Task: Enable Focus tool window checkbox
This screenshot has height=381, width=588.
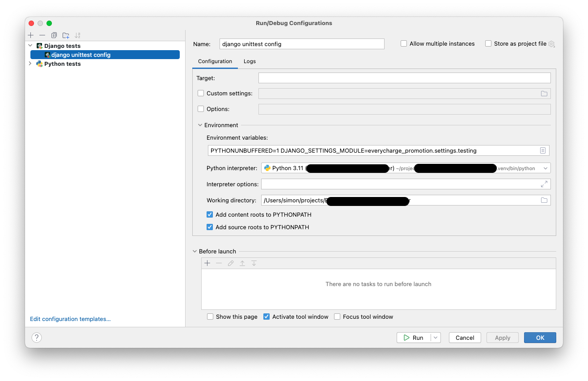Action: coord(337,317)
